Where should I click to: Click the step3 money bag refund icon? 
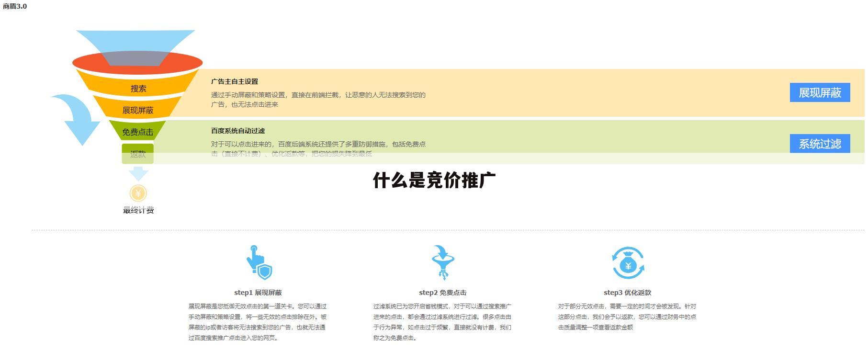(628, 263)
